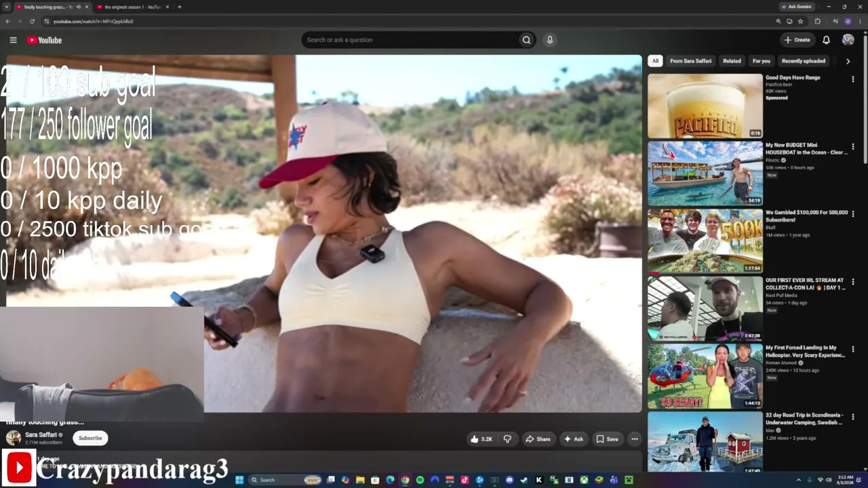Open TikTok from the taskbar
The height and width of the screenshot is (488, 868).
465,480
